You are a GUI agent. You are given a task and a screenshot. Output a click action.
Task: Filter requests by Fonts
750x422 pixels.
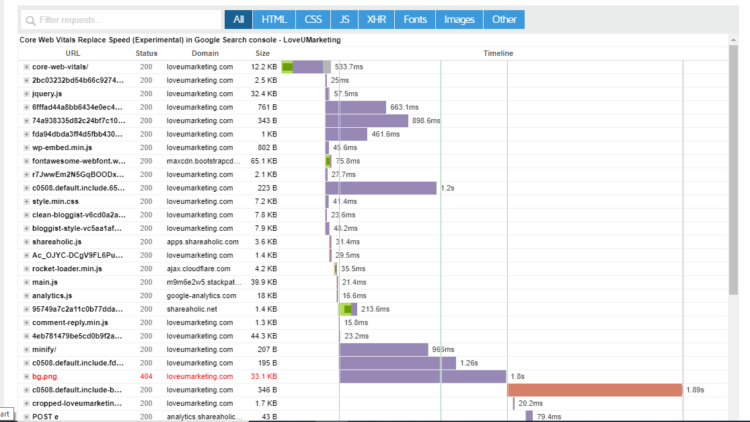[x=415, y=20]
